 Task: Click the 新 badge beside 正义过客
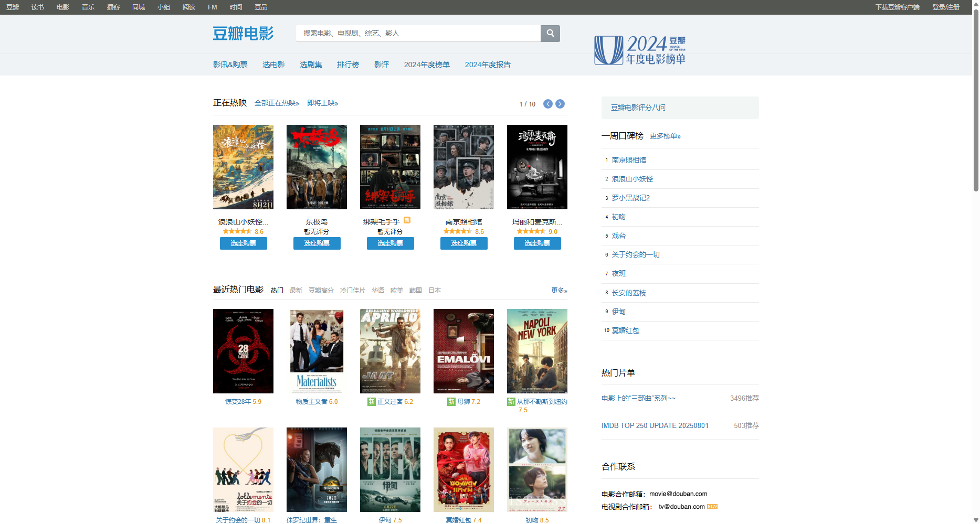click(371, 402)
